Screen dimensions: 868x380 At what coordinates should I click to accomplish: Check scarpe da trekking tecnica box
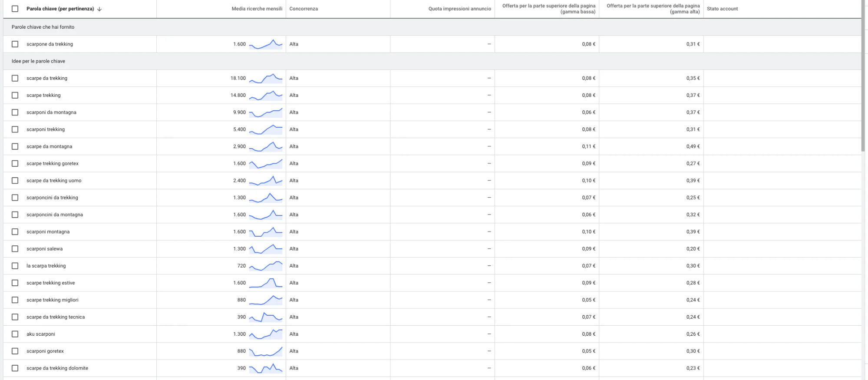[x=15, y=317]
